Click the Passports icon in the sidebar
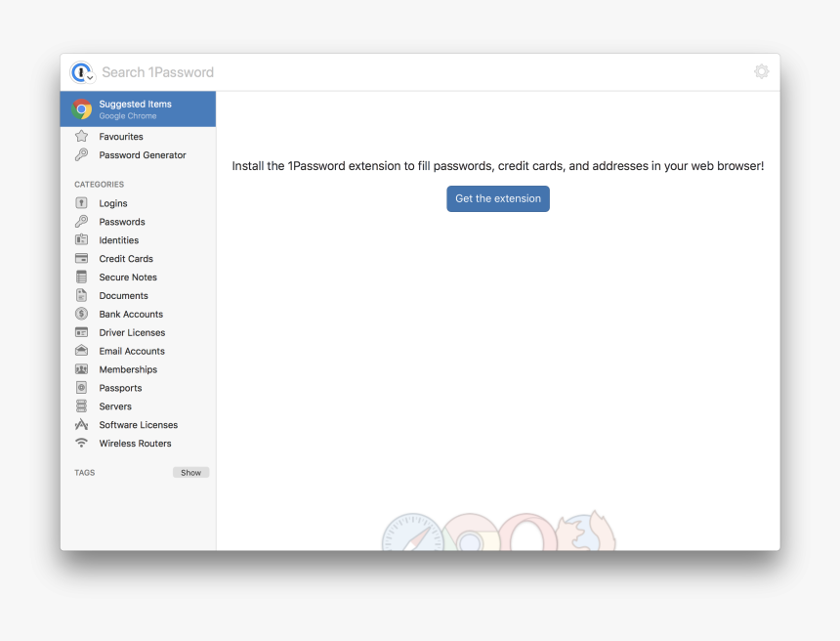 tap(83, 387)
